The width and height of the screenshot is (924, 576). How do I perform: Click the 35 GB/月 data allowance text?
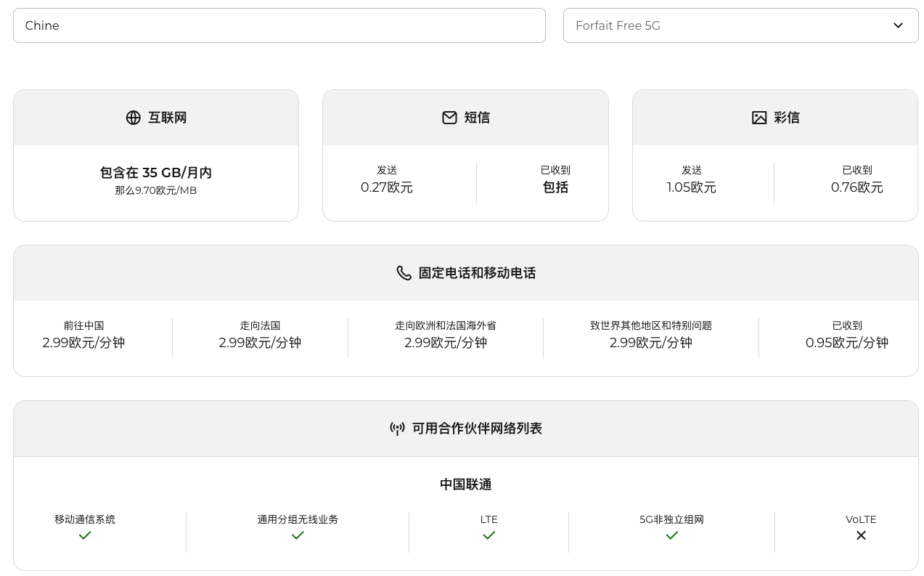coord(156,173)
